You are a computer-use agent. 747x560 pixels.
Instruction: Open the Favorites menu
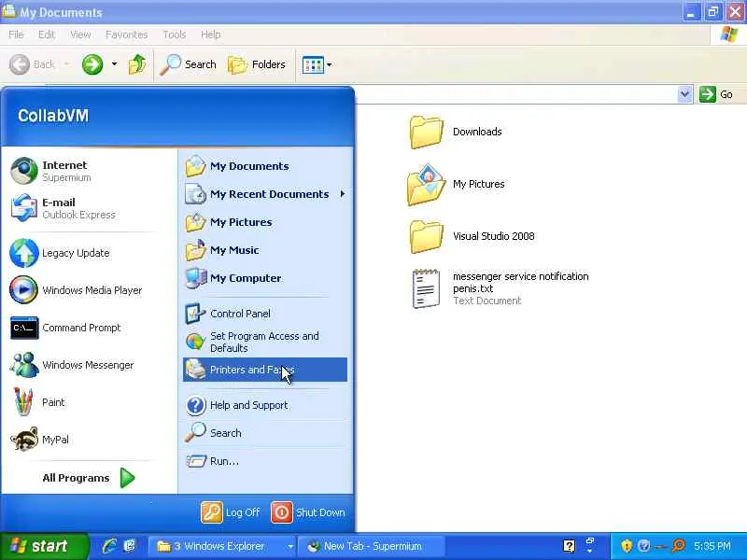click(x=127, y=35)
